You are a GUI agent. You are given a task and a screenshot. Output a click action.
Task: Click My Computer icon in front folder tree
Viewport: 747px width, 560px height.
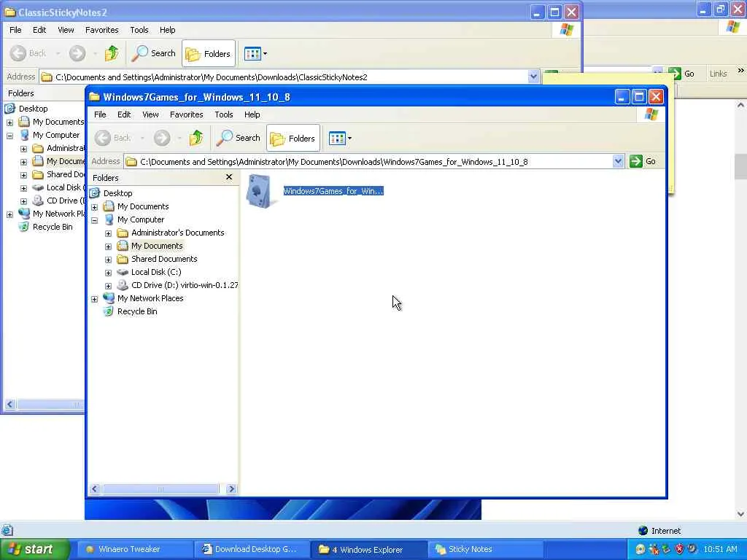(x=109, y=219)
